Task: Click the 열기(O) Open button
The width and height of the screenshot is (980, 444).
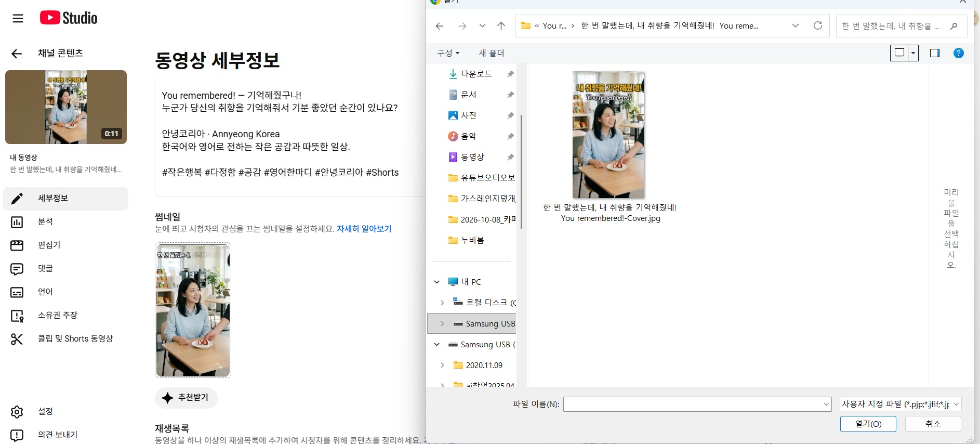Action: point(868,424)
